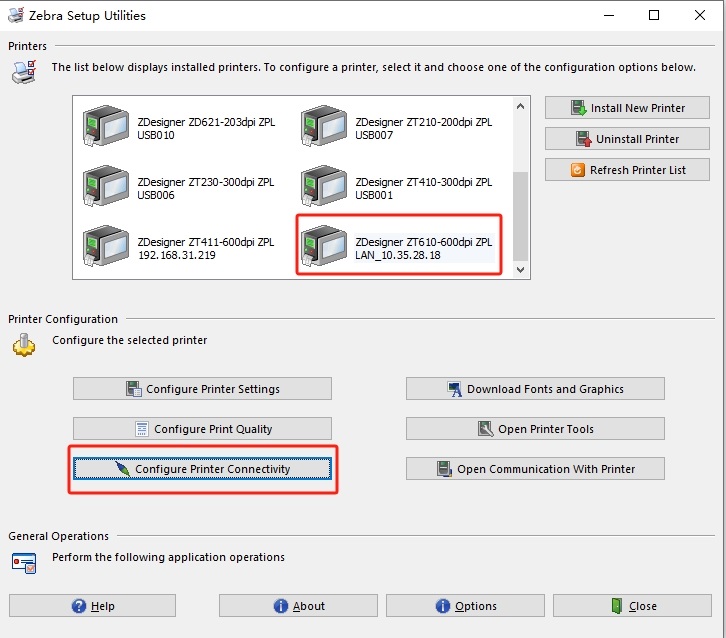The image size is (726, 638).
Task: Click the ZT610-600dpi LAN_10.35.28.18 label
Action: point(424,249)
